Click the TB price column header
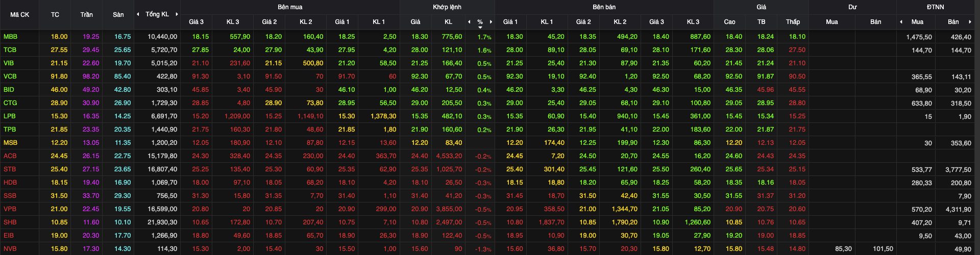This screenshot has height=255, width=980. pos(761,22)
